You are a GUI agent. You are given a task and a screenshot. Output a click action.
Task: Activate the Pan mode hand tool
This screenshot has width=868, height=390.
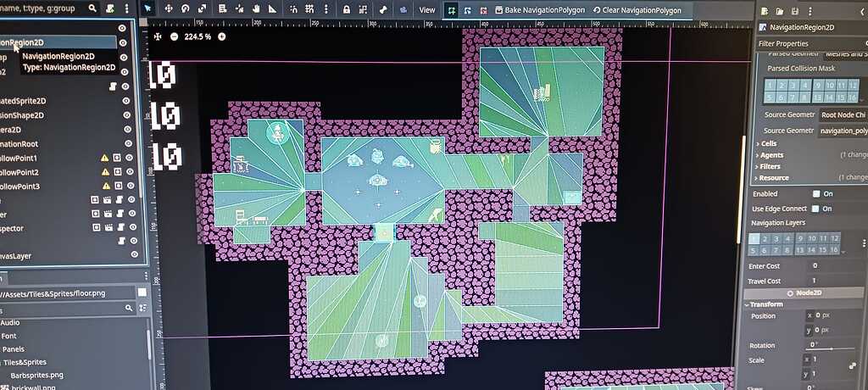click(x=256, y=8)
